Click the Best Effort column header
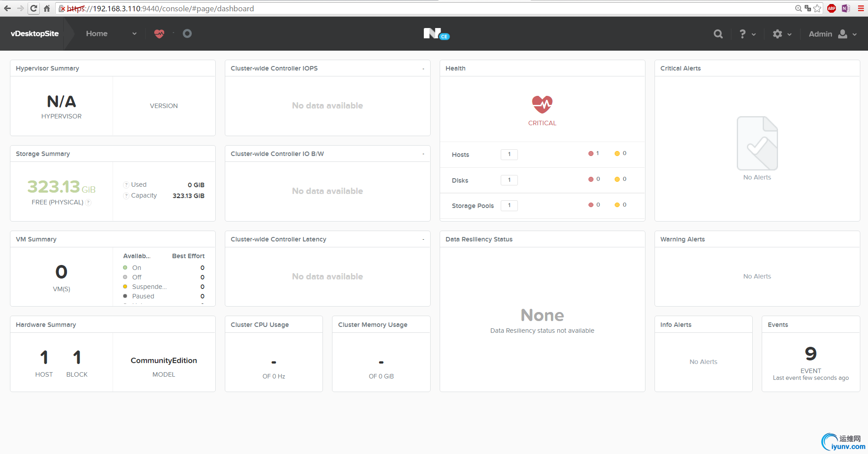The width and height of the screenshot is (868, 454). (x=188, y=256)
